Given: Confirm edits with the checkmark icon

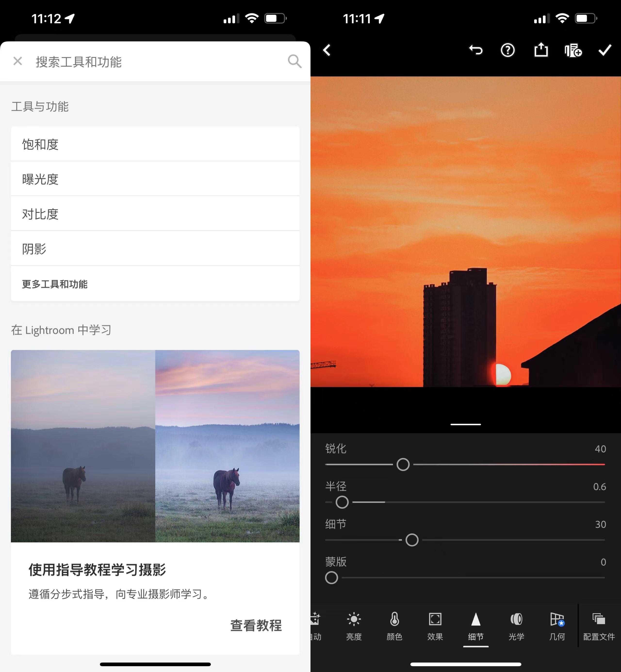Looking at the screenshot, I should (x=604, y=50).
